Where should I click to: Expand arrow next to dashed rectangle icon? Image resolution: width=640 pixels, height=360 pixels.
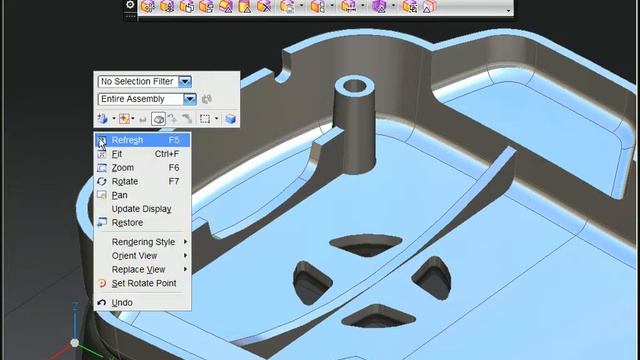216,119
